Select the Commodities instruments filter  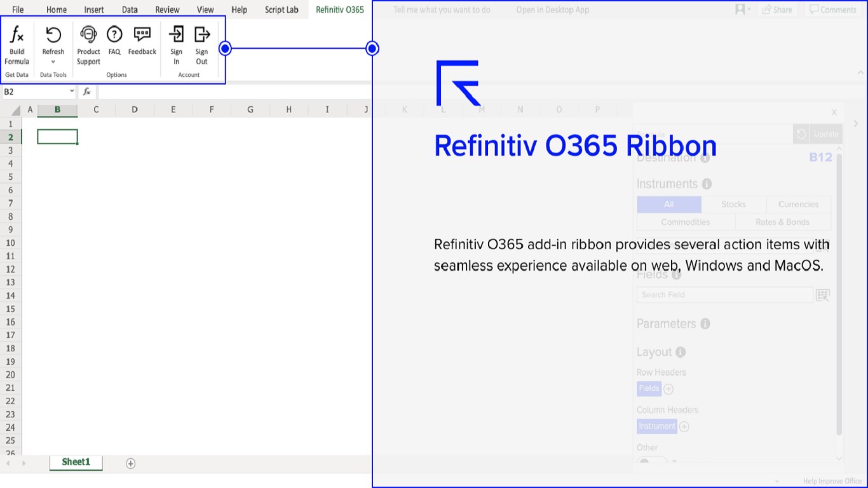pos(686,222)
